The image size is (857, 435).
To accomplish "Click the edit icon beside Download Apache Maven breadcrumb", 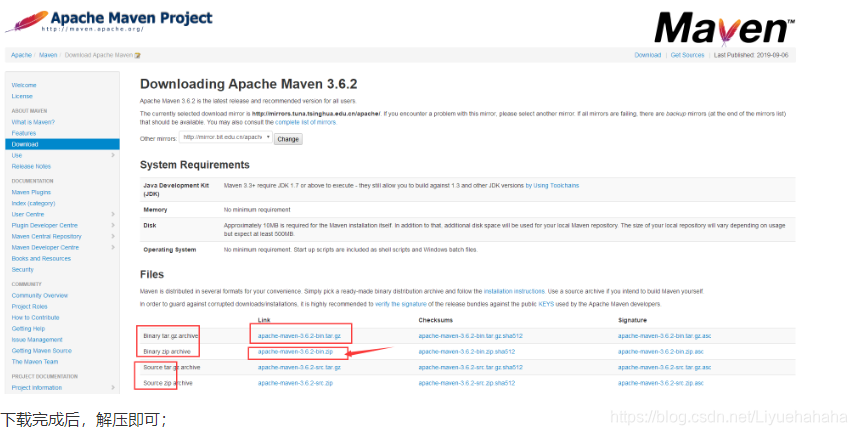I will [x=138, y=55].
